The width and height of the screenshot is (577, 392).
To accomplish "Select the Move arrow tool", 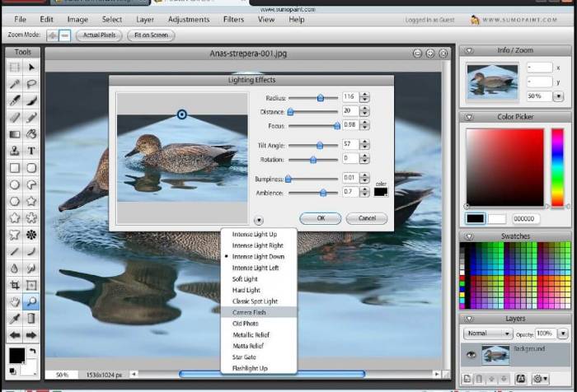I will [x=31, y=67].
